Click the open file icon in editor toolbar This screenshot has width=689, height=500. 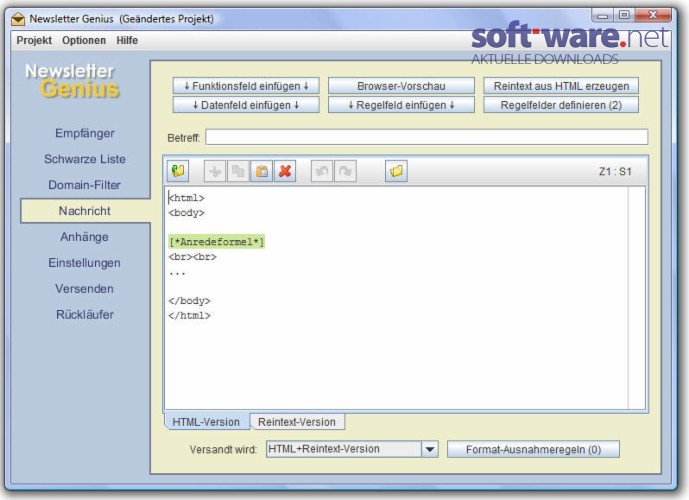(178, 170)
